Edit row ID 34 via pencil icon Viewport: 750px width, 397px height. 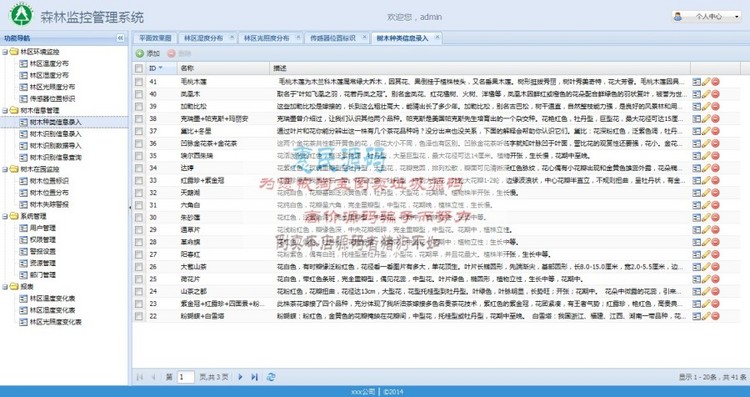706,168
